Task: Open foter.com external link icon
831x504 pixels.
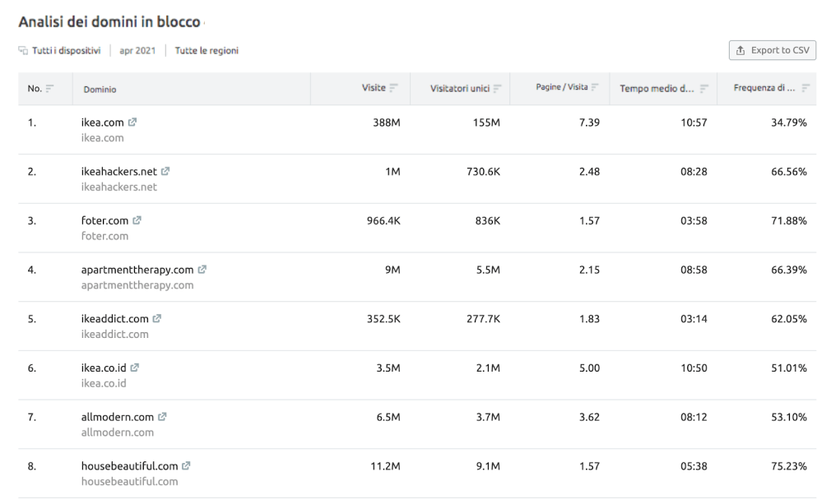Action: (137, 220)
